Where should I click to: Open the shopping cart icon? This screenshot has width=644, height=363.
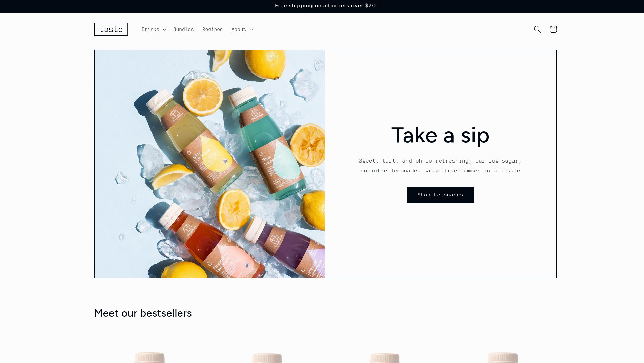point(553,29)
